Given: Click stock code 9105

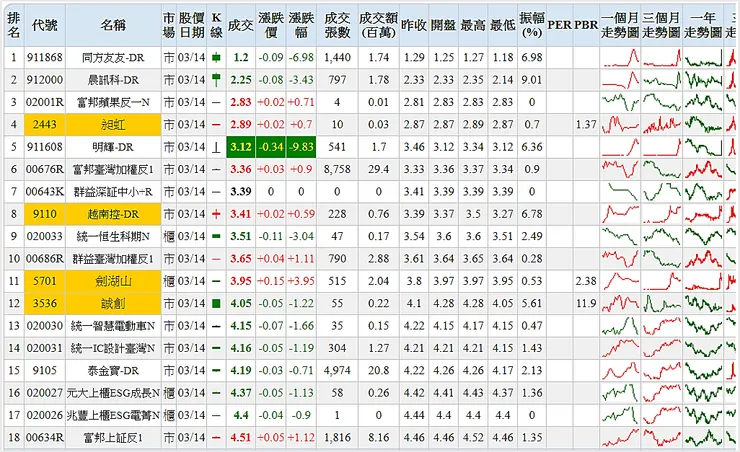Looking at the screenshot, I should pos(44,370).
